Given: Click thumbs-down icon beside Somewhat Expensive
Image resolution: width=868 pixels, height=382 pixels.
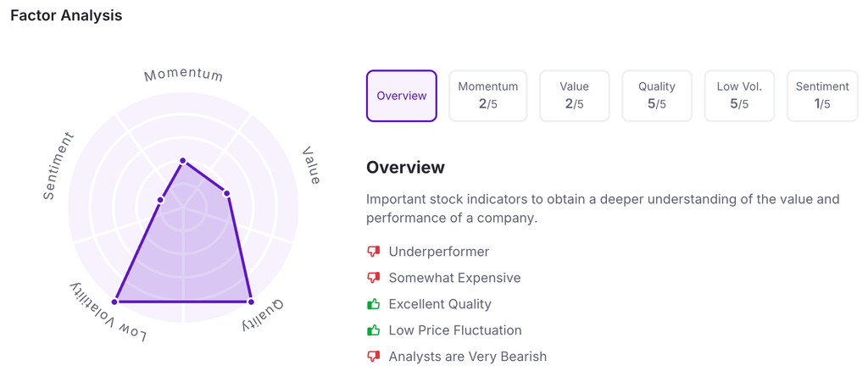Looking at the screenshot, I should click(x=373, y=278).
